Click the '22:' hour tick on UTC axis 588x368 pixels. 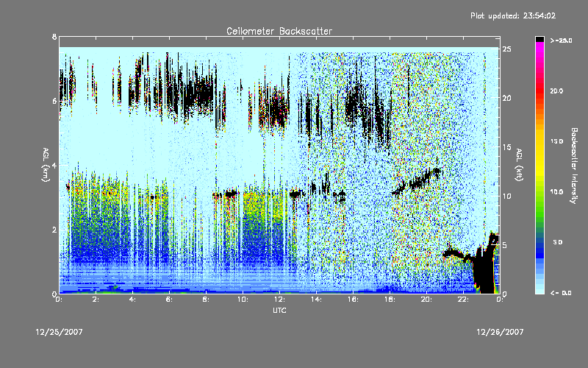[464, 300]
